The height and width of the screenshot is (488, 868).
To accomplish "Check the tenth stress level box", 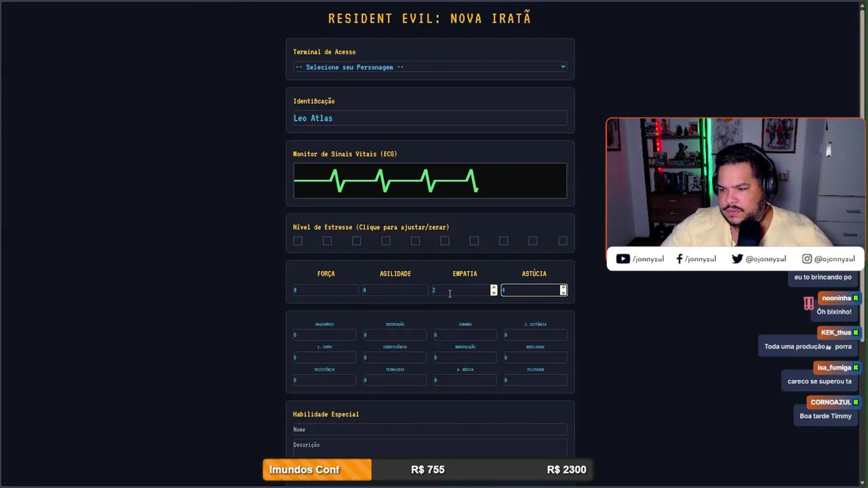I will click(x=562, y=241).
